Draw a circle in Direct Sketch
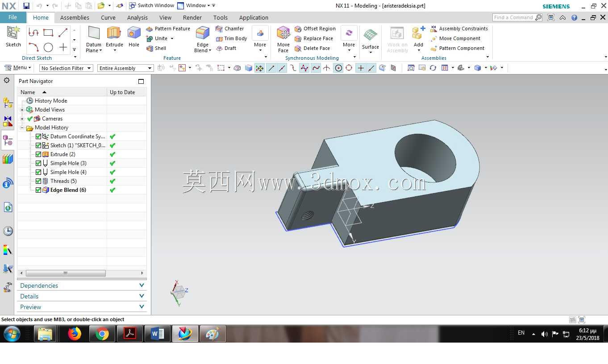 (x=48, y=47)
